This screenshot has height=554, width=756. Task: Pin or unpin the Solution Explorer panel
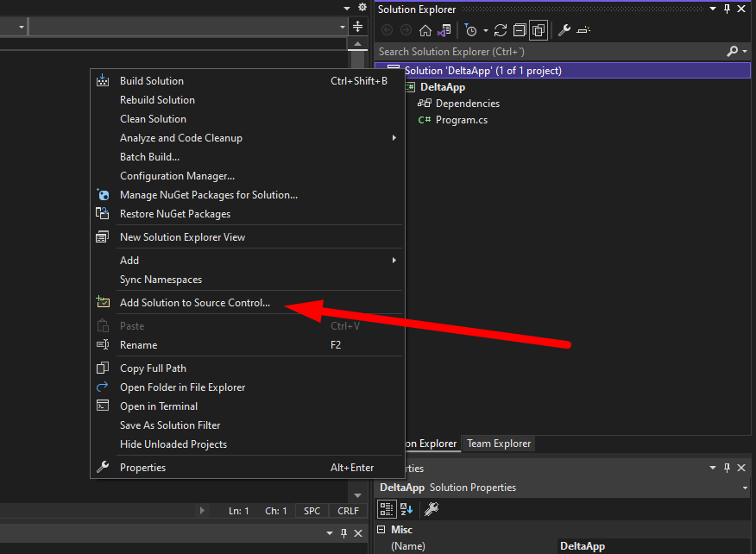coord(728,9)
